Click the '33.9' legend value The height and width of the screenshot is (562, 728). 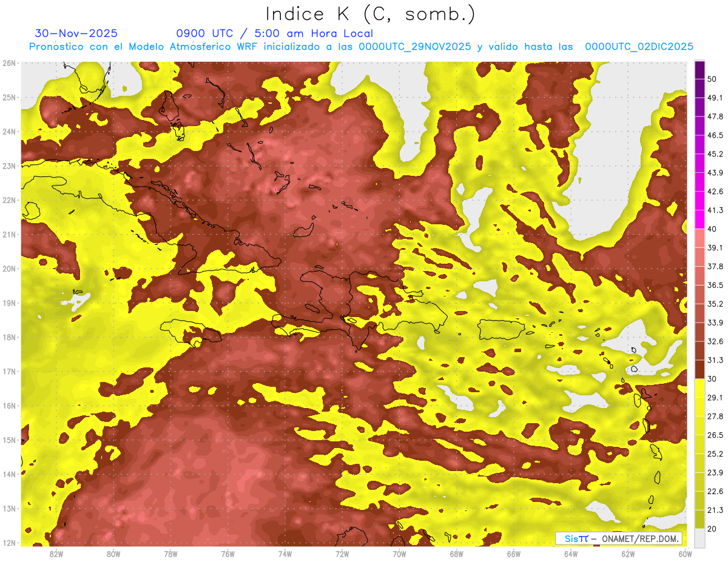(715, 323)
